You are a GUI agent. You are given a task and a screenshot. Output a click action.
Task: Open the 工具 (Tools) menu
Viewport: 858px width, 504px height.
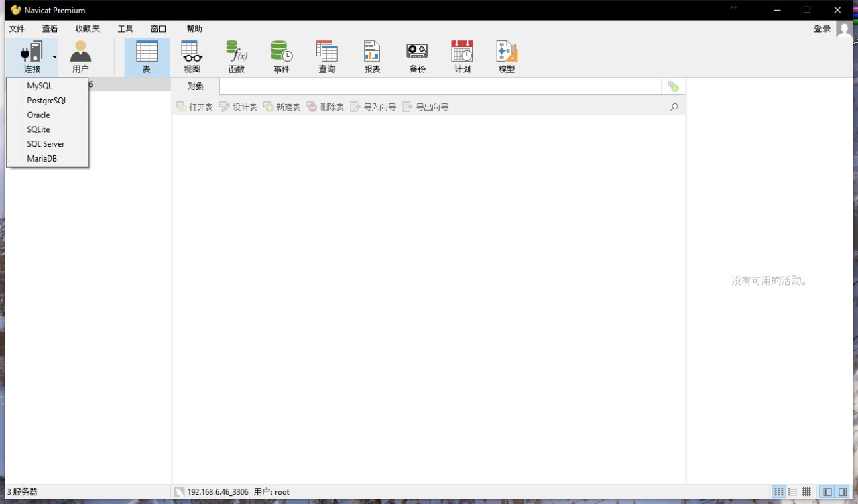(x=125, y=29)
